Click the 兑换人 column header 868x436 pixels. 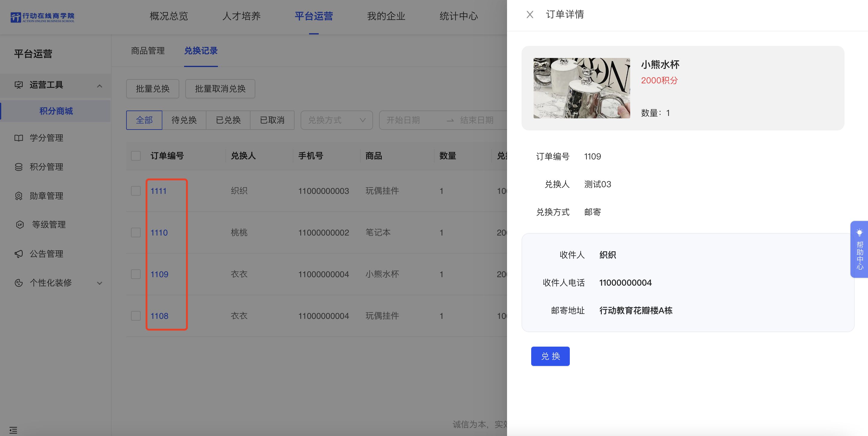point(243,156)
